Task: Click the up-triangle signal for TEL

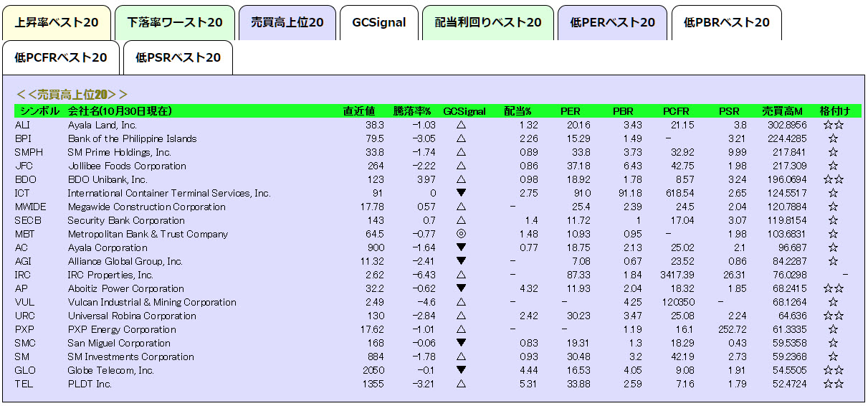Action: pyautogui.click(x=461, y=384)
